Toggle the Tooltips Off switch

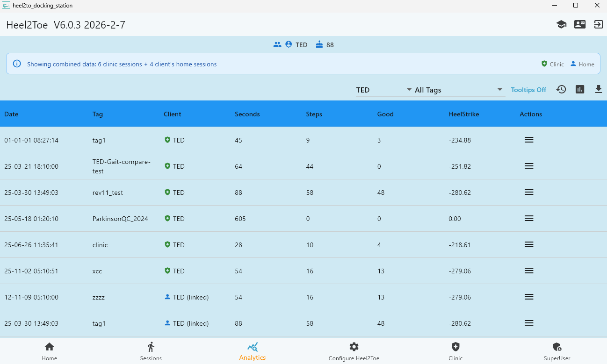[x=528, y=90]
